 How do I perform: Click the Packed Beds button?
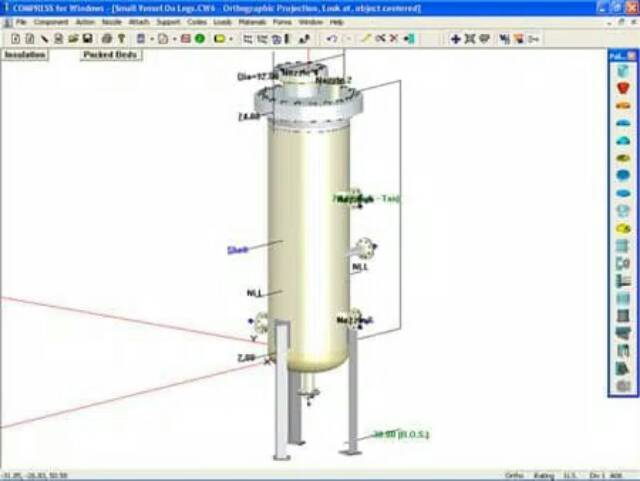pos(110,55)
